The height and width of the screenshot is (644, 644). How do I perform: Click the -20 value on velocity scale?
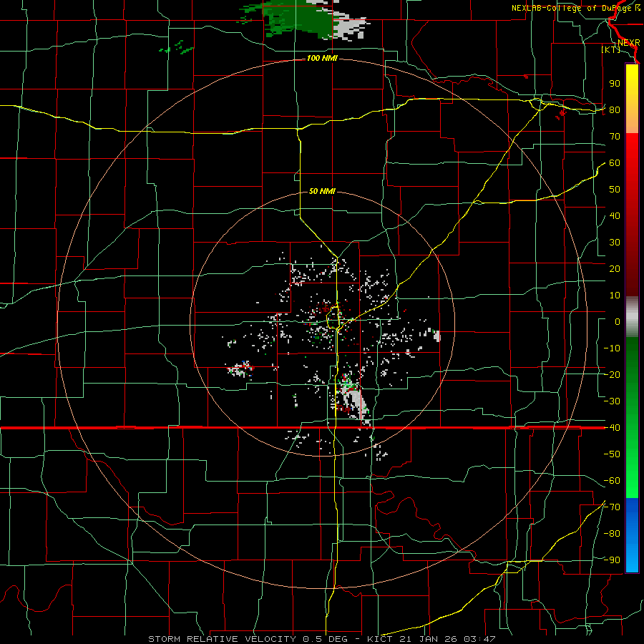point(612,375)
